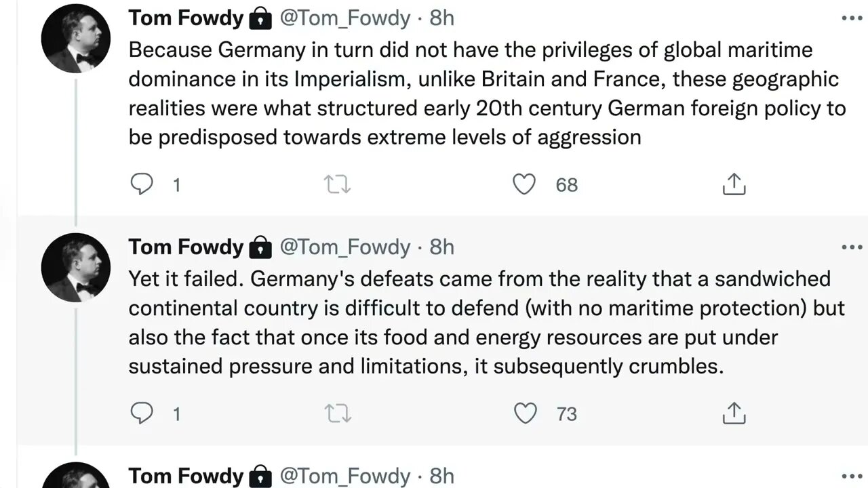This screenshot has height=488, width=868.
Task: Retweet the 'Yet it failed' tweet
Action: [x=338, y=413]
